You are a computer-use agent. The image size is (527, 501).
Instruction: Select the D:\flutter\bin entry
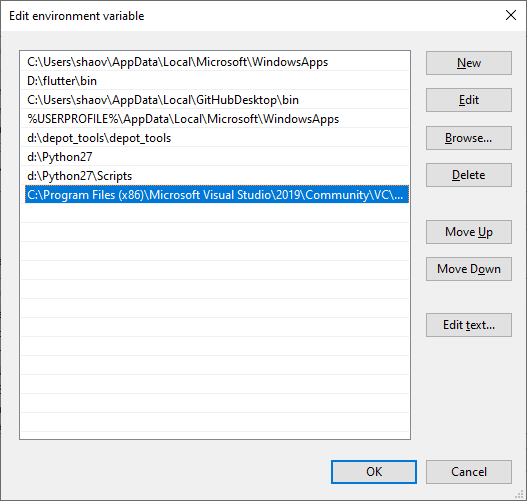coord(217,81)
